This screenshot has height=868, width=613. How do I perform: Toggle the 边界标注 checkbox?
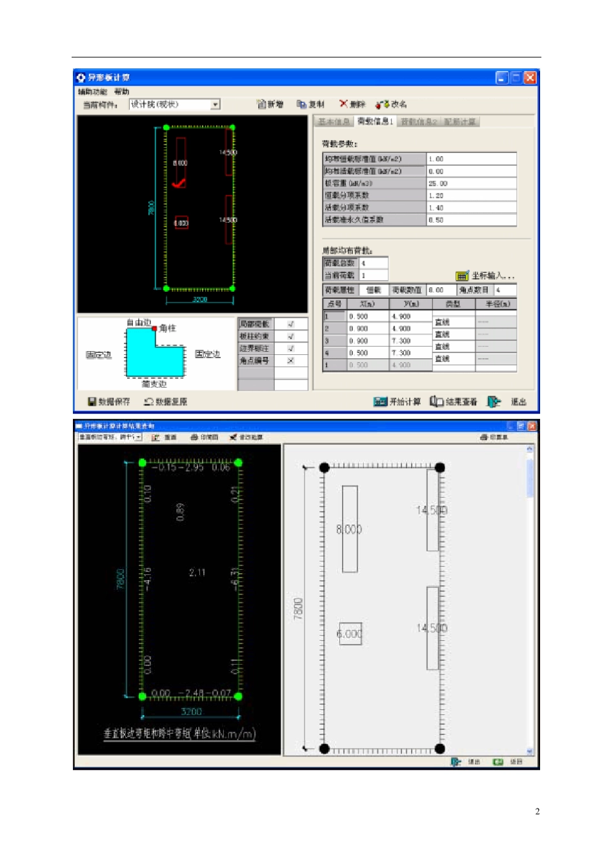(290, 348)
